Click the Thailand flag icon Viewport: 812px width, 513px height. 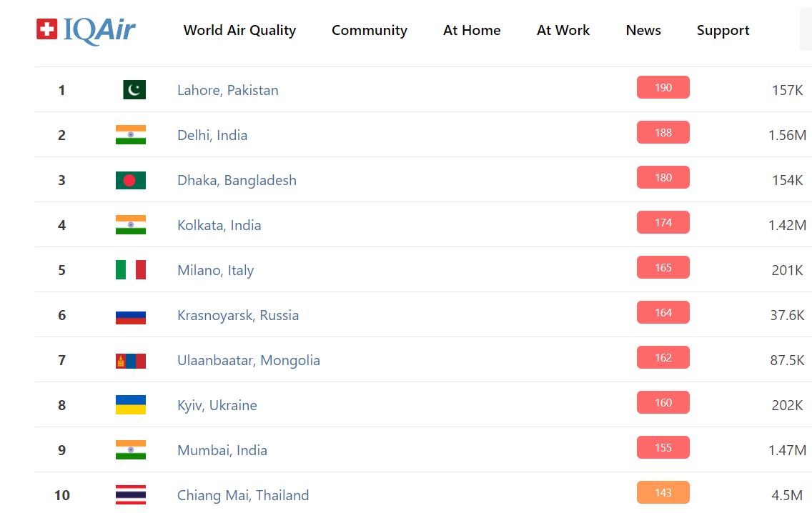click(x=130, y=495)
